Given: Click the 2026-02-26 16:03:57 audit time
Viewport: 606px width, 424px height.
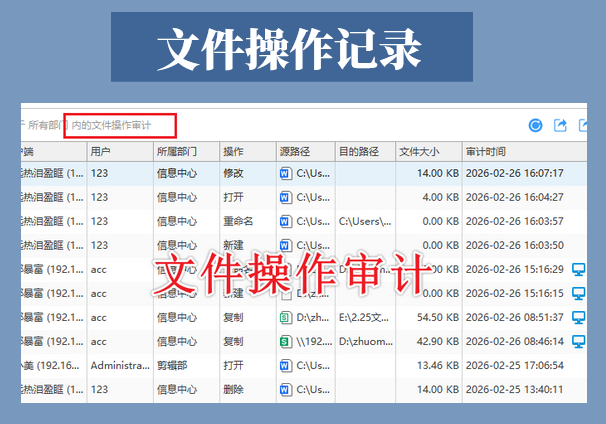Looking at the screenshot, I should click(514, 221).
